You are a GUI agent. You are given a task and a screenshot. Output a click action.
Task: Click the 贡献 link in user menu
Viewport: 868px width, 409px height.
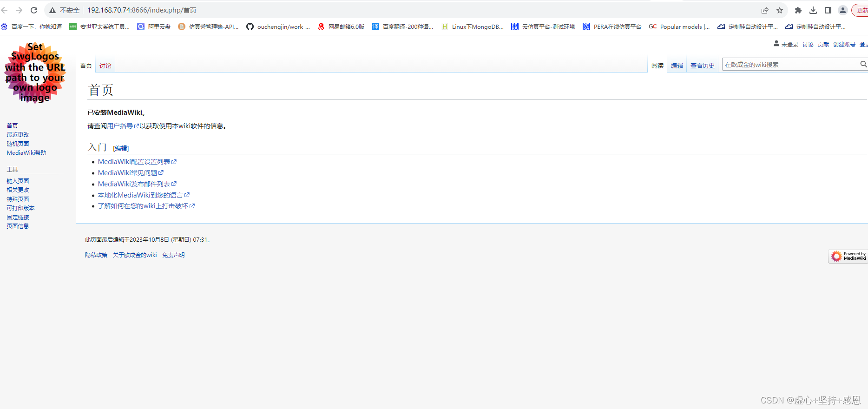point(823,44)
